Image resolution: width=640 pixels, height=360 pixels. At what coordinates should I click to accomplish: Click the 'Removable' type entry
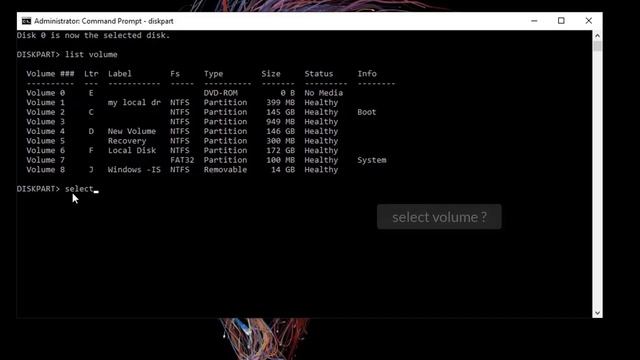225,170
